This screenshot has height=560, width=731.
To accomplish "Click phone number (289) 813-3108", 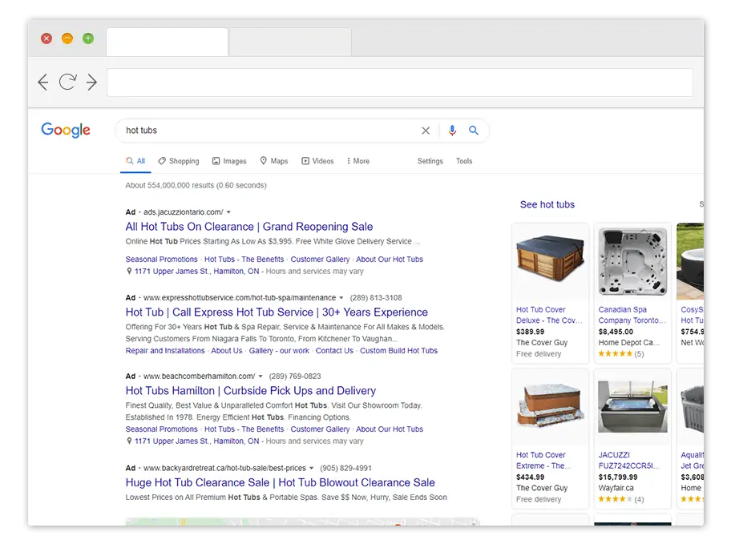I will [376, 298].
